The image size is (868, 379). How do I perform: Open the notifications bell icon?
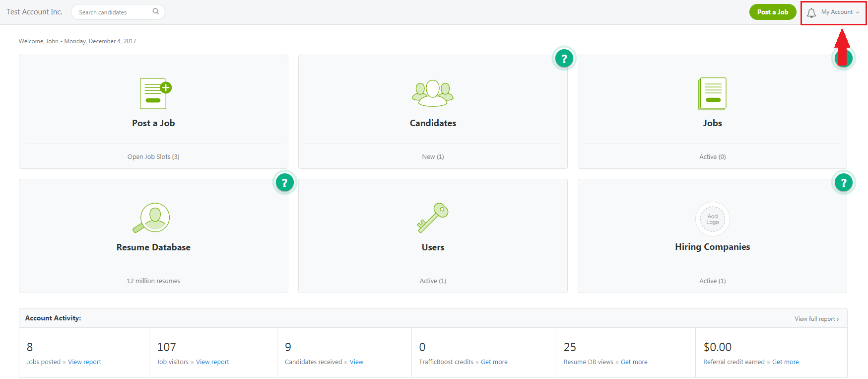click(811, 13)
